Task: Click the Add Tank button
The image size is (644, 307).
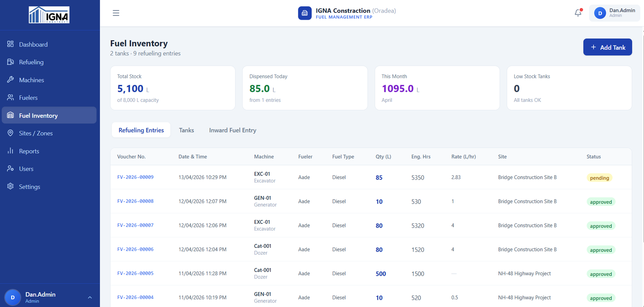Action: (x=607, y=47)
